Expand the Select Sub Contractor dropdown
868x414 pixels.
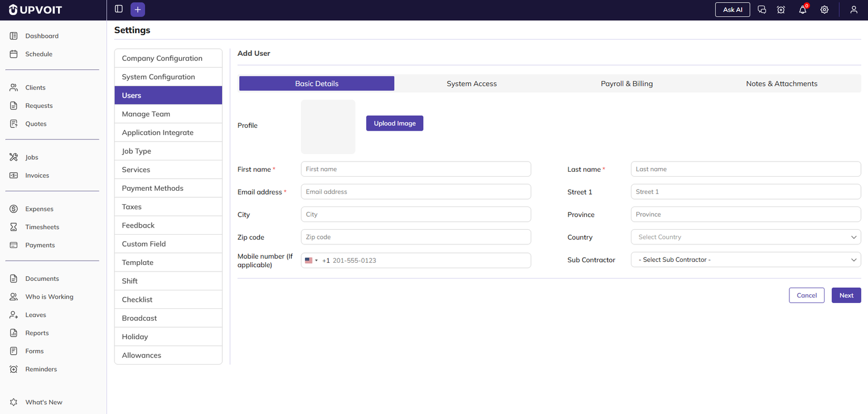[745, 260]
